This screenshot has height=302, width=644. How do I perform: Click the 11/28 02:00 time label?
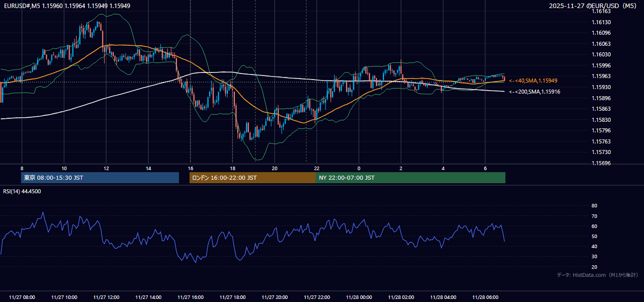pyautogui.click(x=401, y=297)
